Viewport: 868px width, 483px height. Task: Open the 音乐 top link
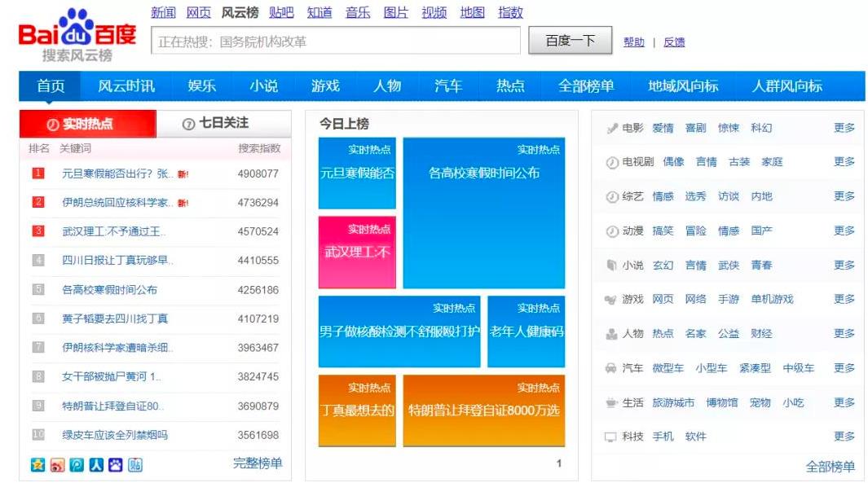[358, 12]
